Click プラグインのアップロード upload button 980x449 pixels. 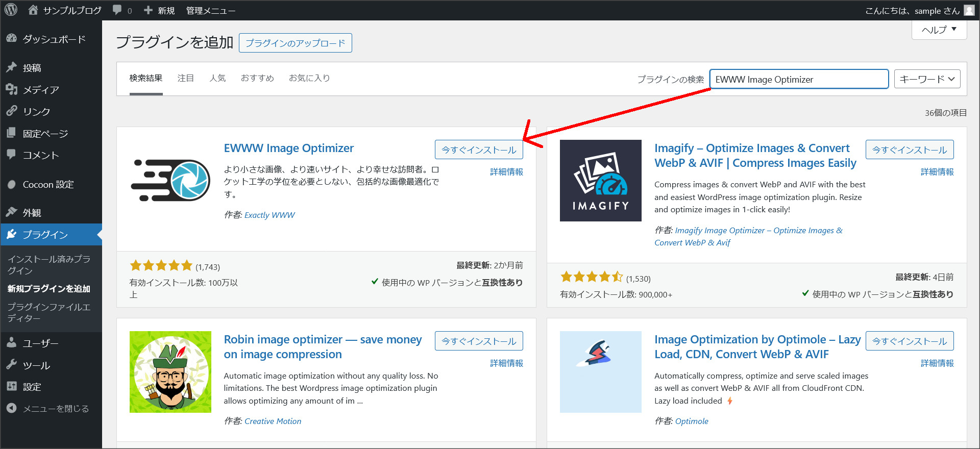[x=295, y=43]
